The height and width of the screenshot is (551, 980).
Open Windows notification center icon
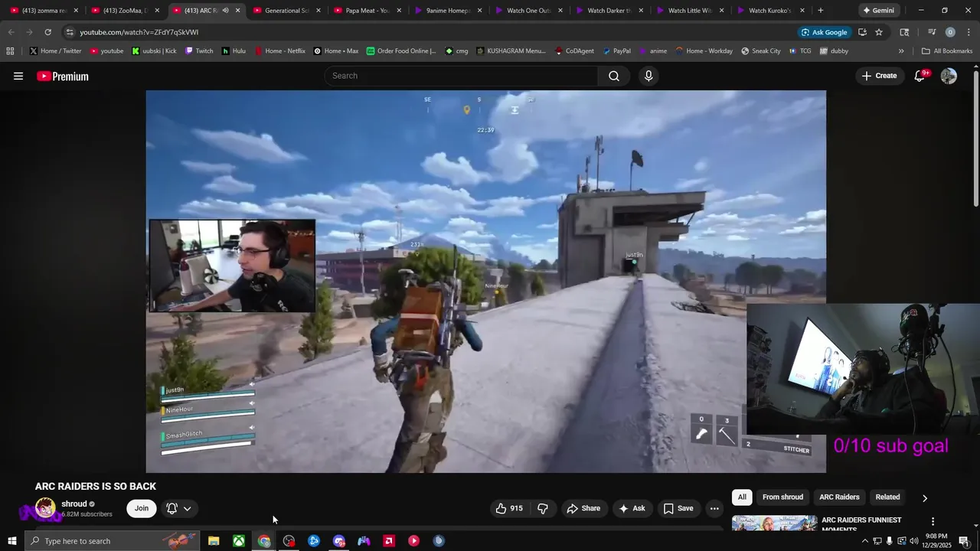[964, 541]
